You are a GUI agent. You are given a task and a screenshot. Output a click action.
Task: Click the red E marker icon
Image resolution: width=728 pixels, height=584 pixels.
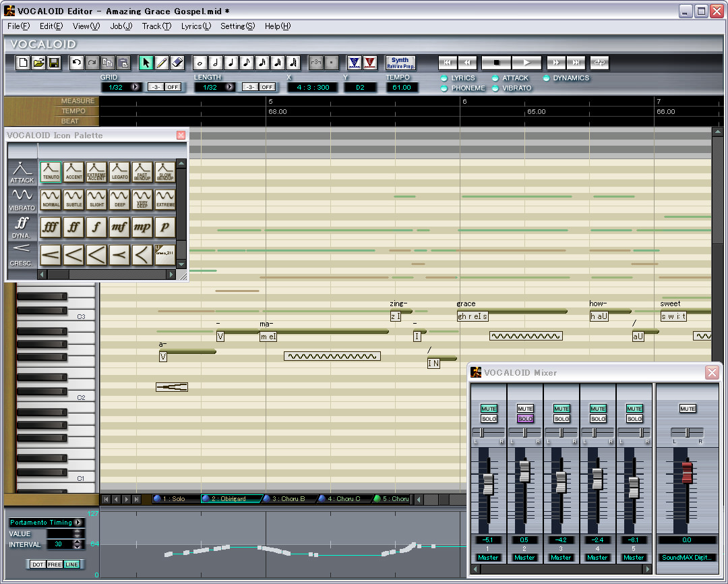(369, 63)
